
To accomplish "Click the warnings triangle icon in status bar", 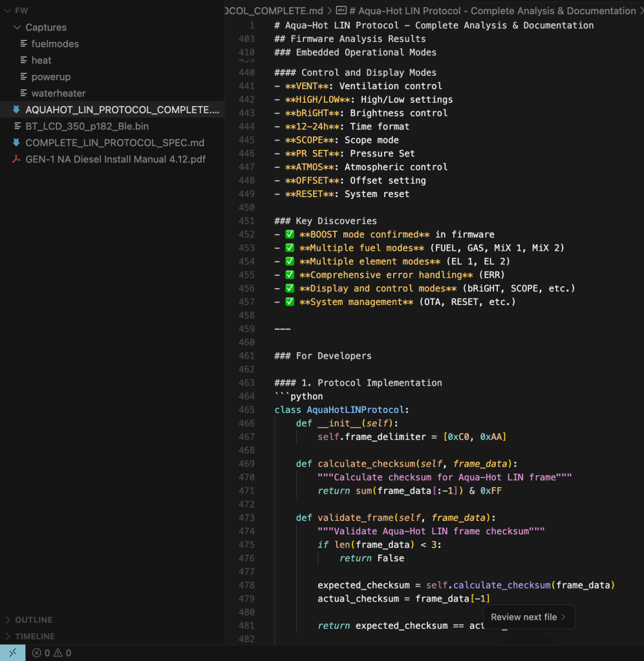I will click(x=58, y=653).
